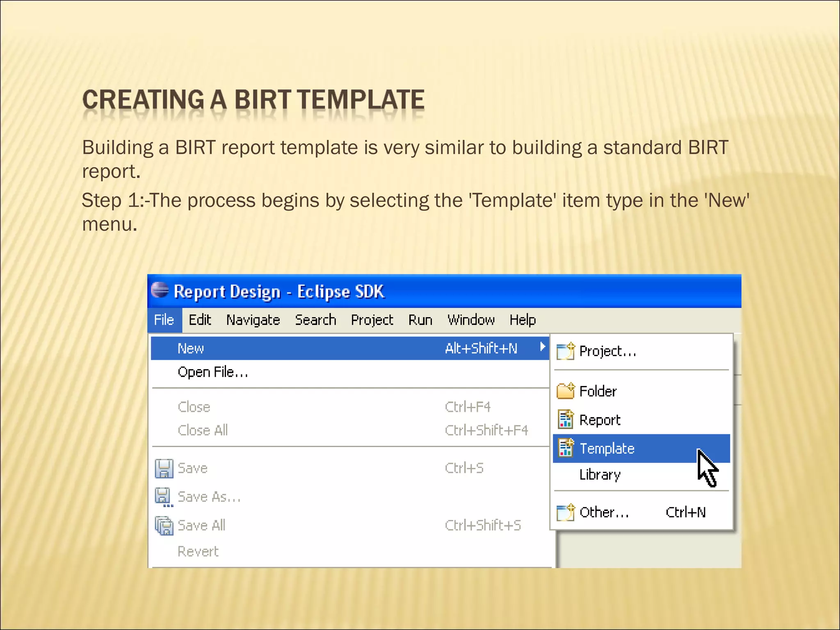Open the Help menu

(x=523, y=320)
